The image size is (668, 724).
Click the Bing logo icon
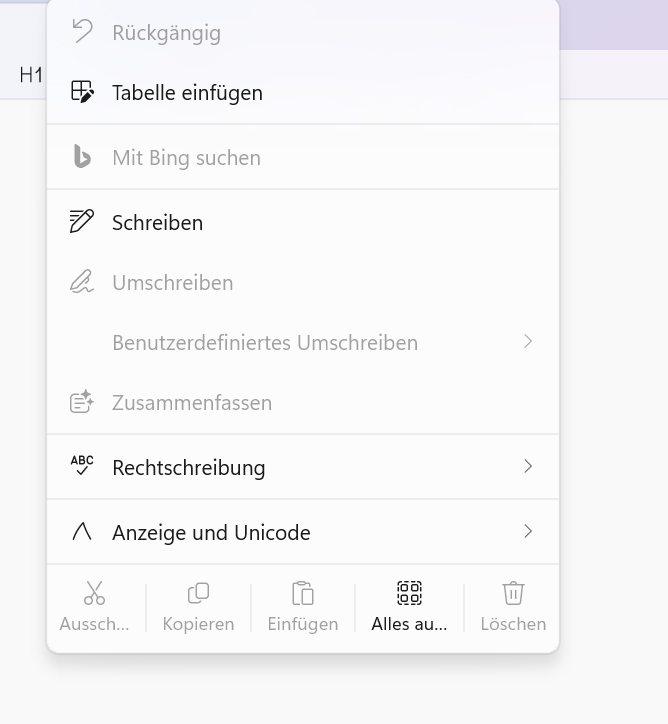pyautogui.click(x=82, y=157)
